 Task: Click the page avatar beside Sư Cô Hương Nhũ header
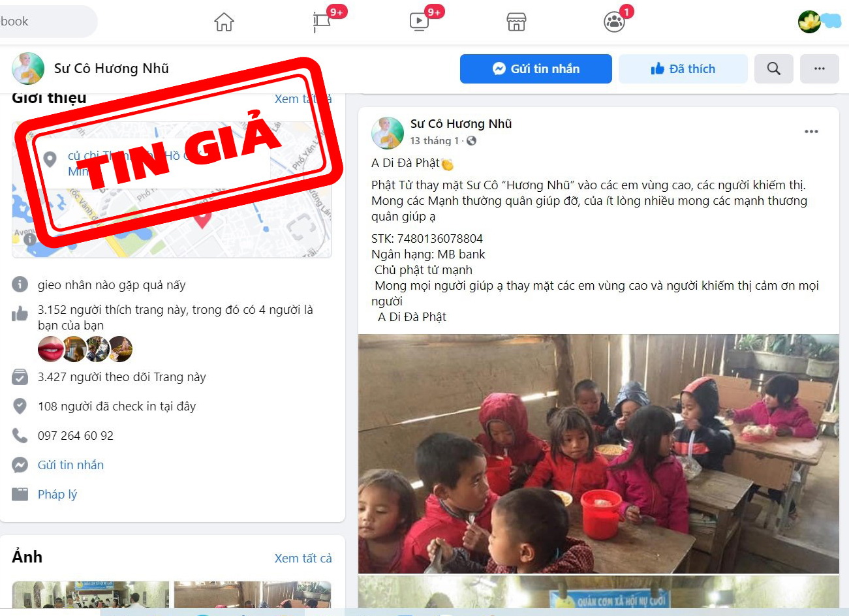click(28, 69)
